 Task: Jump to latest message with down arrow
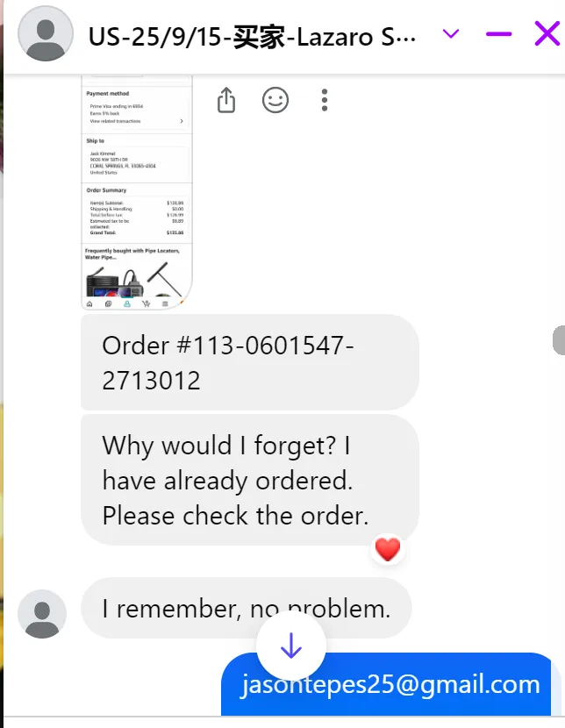pyautogui.click(x=291, y=646)
